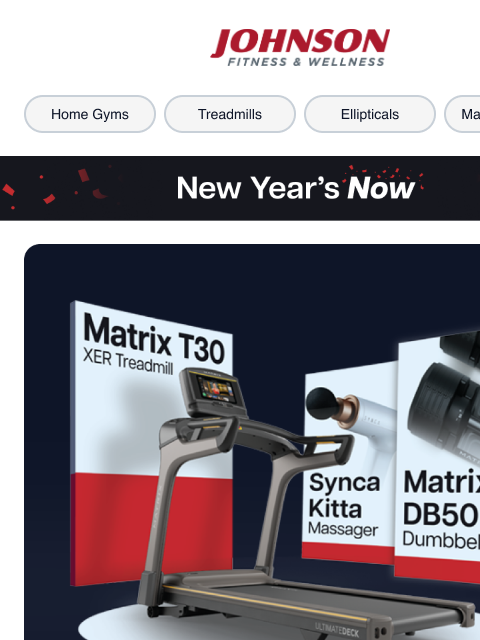Click the Massager label text

(343, 529)
